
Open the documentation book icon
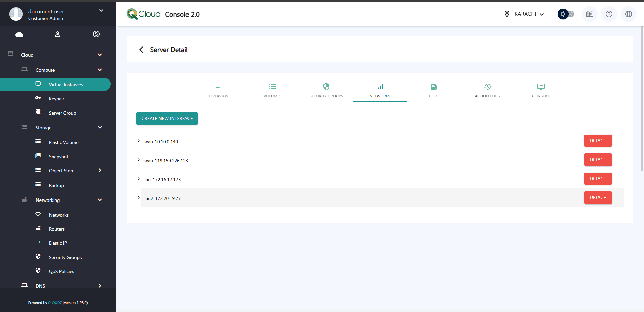(589, 14)
